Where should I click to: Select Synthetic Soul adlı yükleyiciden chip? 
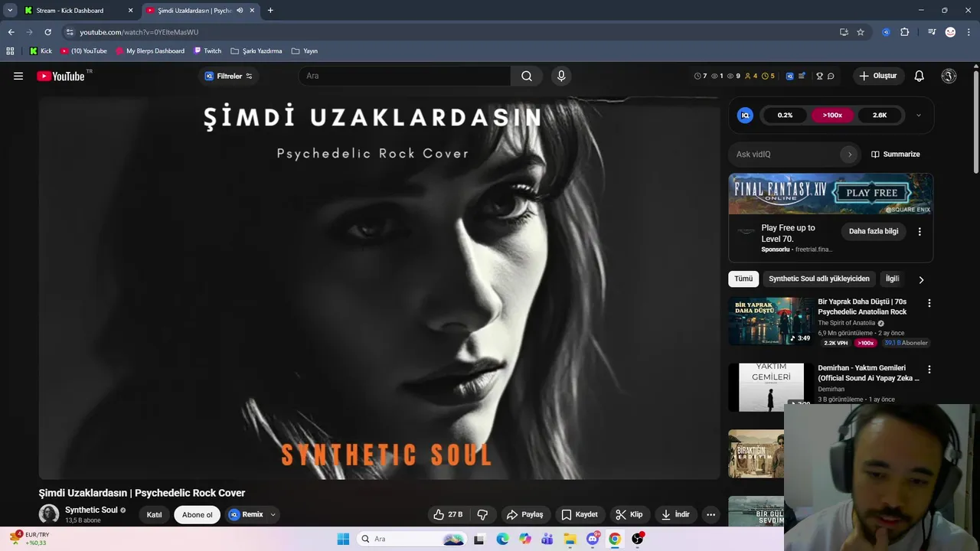pyautogui.click(x=819, y=279)
